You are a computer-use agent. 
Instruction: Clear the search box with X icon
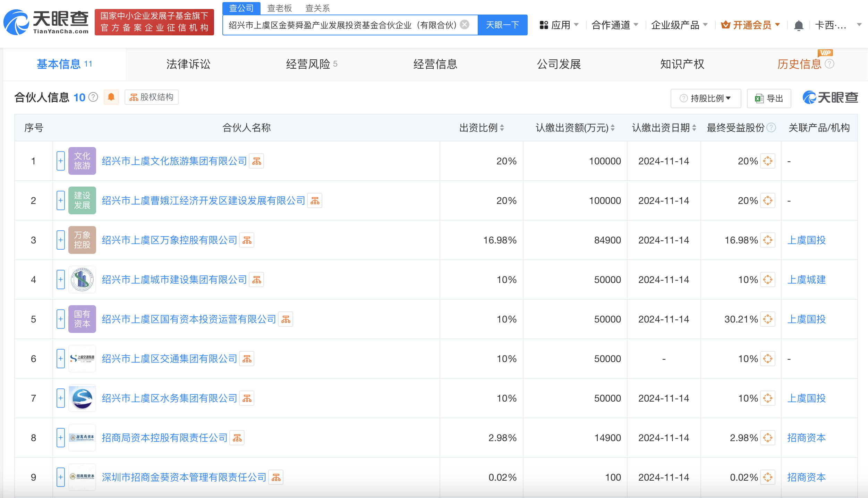465,25
